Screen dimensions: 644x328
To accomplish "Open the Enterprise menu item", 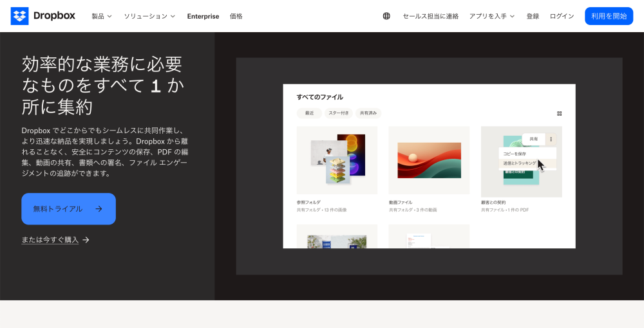I will 203,16.
